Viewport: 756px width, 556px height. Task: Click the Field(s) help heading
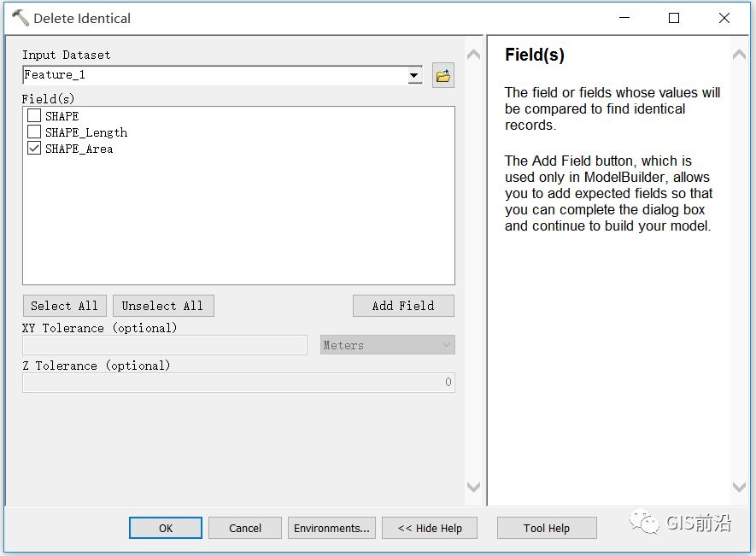[x=534, y=55]
